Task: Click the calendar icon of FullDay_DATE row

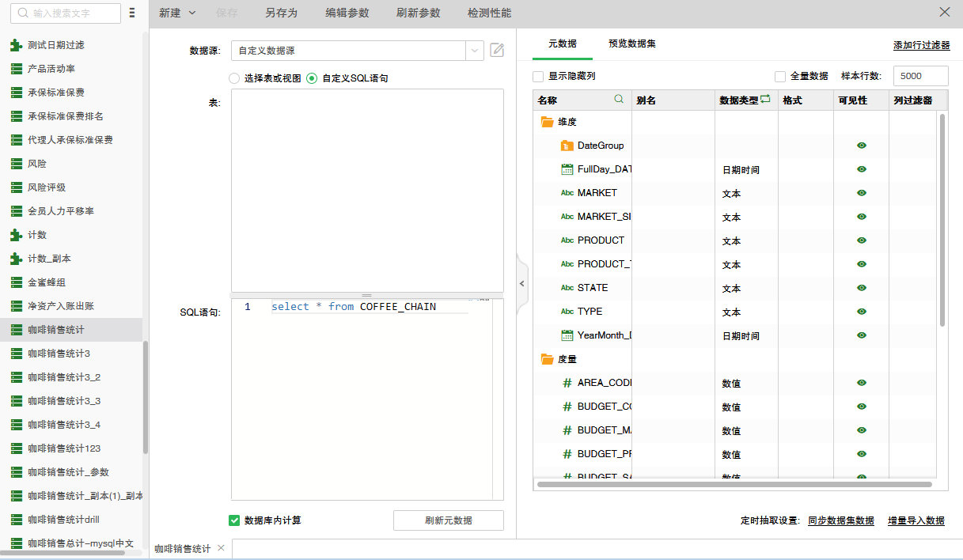Action: (x=567, y=169)
